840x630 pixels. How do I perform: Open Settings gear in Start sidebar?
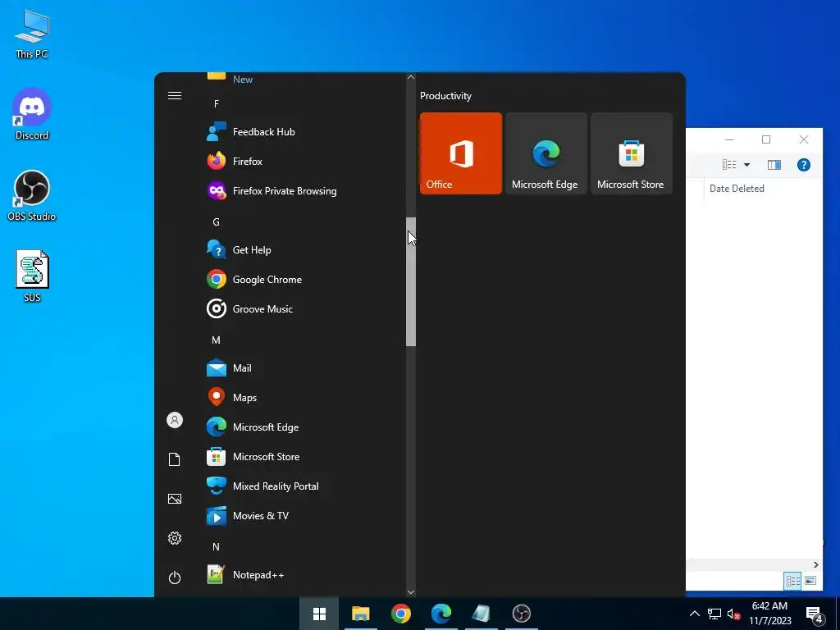click(175, 538)
